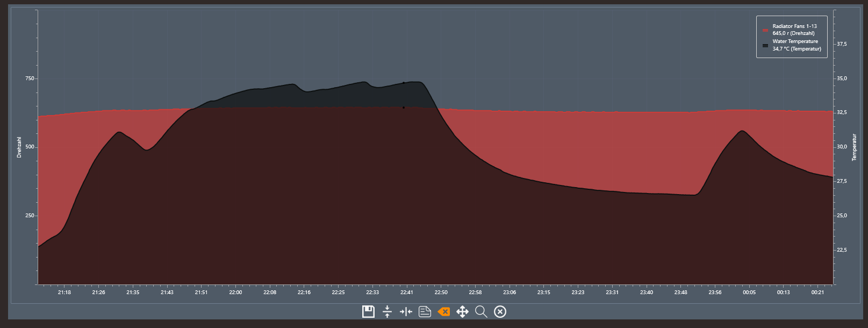Click the 22:00 time axis label
Viewport: 868px width, 328px height.
coord(235,293)
